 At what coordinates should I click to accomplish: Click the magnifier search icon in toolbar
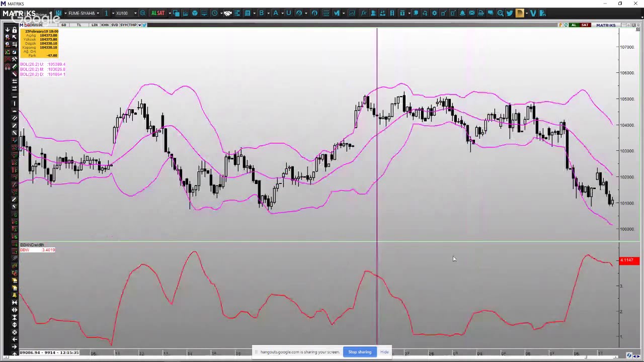point(501,13)
